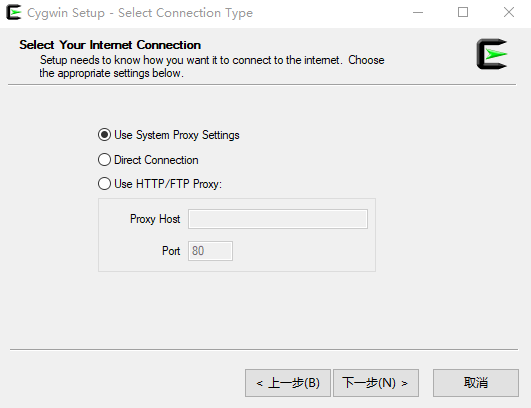
Task: Click the Cygwin icon in the title bar
Action: coord(14,13)
